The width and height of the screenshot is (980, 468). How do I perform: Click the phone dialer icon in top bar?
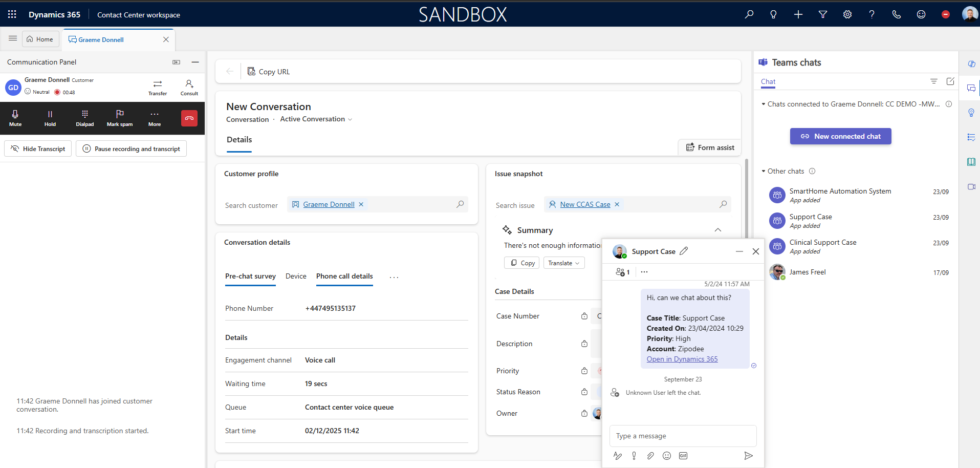(897, 14)
